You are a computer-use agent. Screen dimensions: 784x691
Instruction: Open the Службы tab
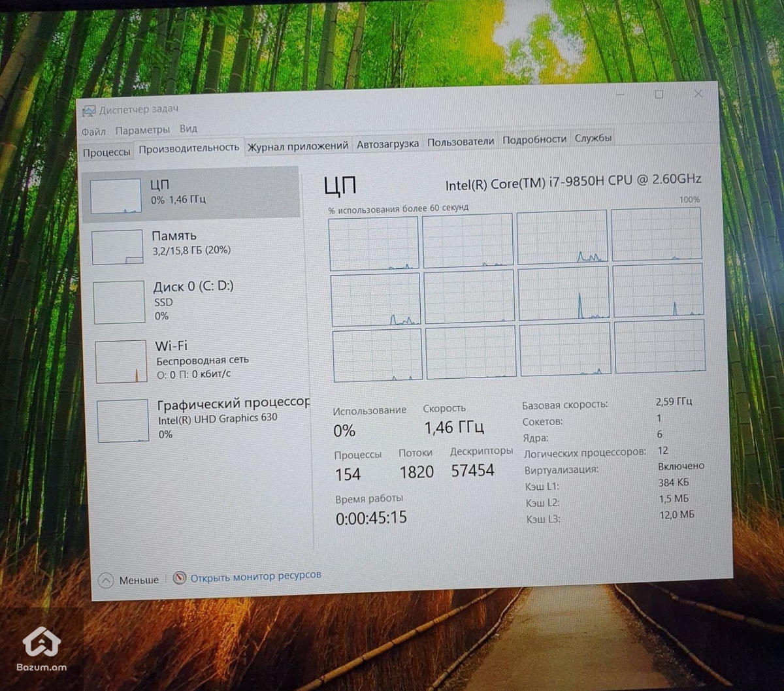click(593, 138)
